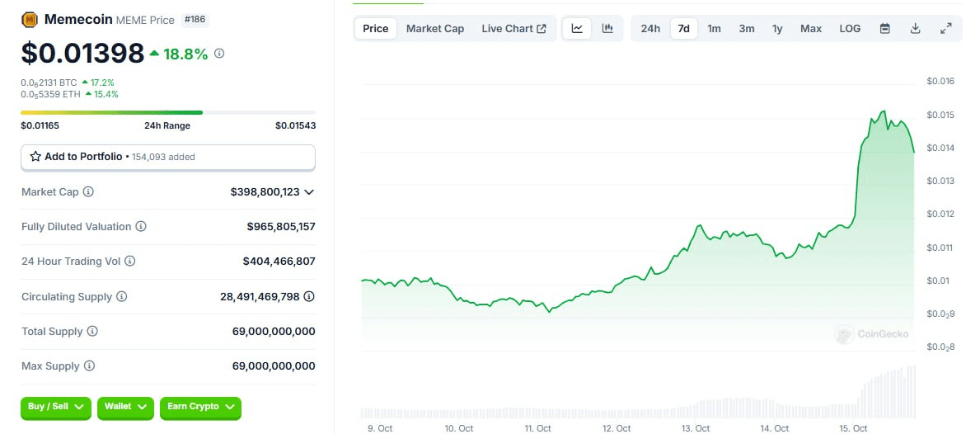Screen dimensions: 980x434
Task: Click the Total Supply 69,000,000,000 value
Action: pyautogui.click(x=274, y=332)
